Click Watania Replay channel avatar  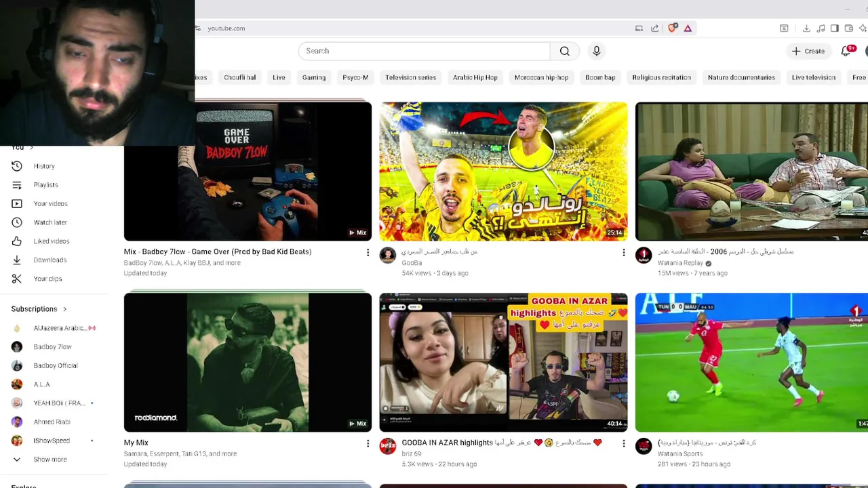click(x=644, y=255)
